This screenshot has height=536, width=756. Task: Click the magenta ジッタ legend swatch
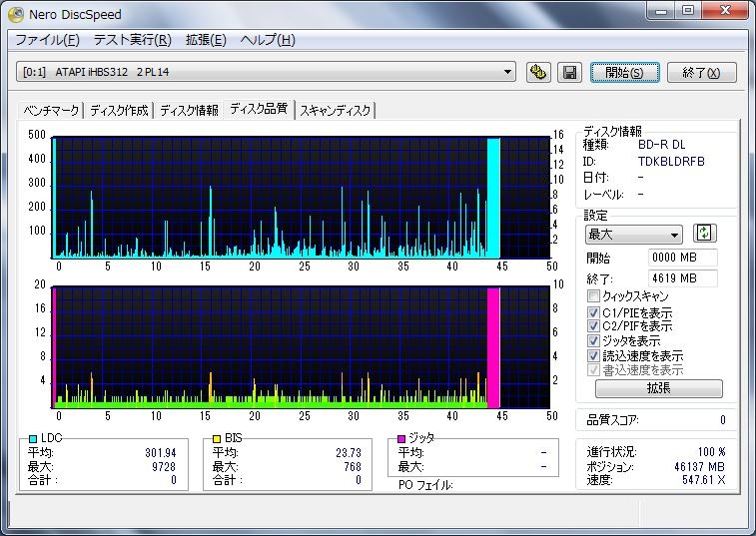(401, 438)
